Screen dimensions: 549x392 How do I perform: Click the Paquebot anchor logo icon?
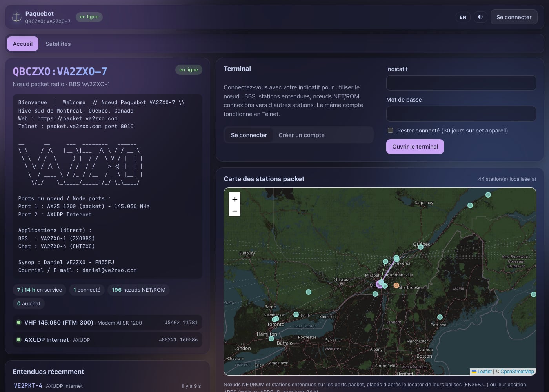pos(16,17)
